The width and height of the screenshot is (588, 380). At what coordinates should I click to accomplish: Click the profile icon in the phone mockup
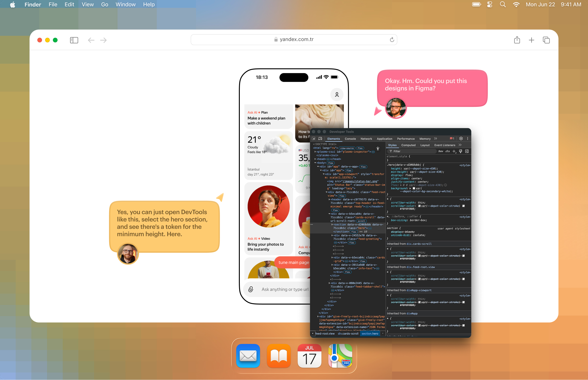[x=337, y=94]
